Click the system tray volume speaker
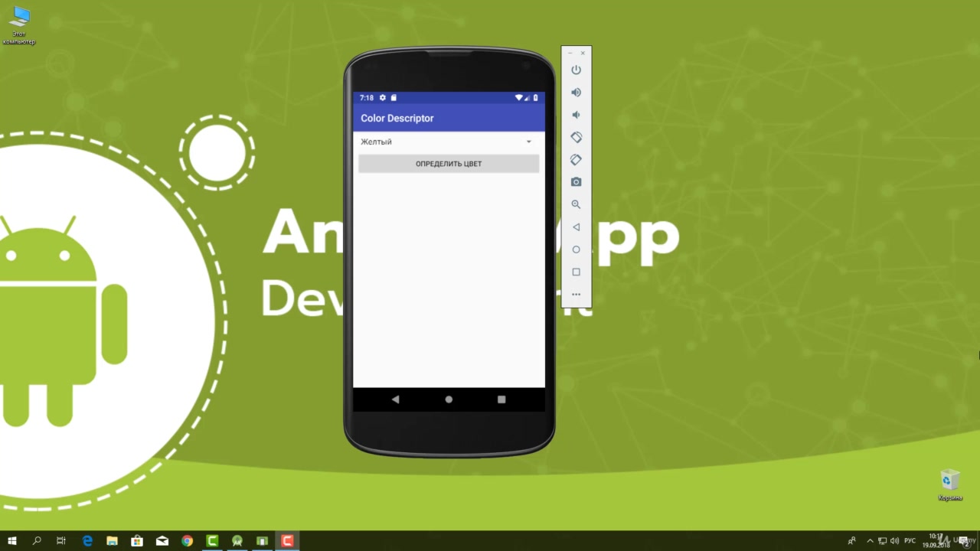The width and height of the screenshot is (980, 551). tap(894, 541)
